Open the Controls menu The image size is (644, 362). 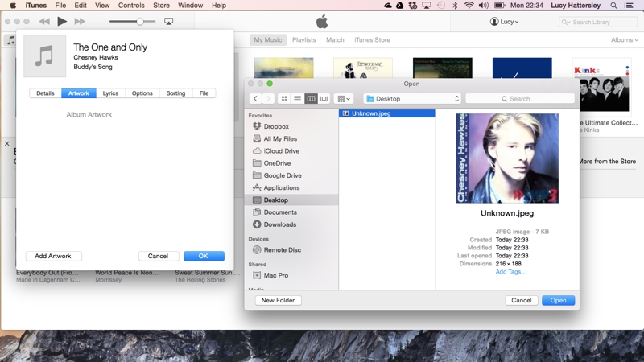click(131, 6)
